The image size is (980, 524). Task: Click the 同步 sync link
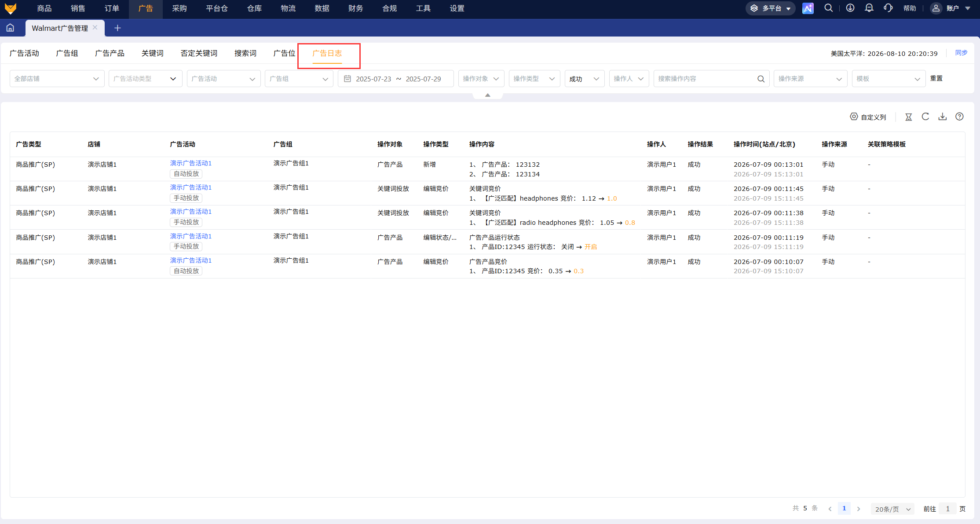point(962,53)
